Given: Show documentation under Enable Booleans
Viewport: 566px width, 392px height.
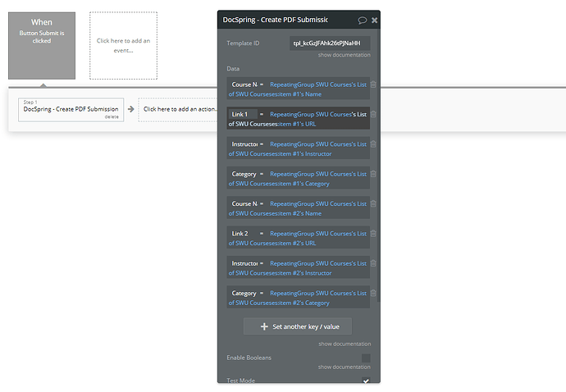Looking at the screenshot, I should tap(344, 367).
